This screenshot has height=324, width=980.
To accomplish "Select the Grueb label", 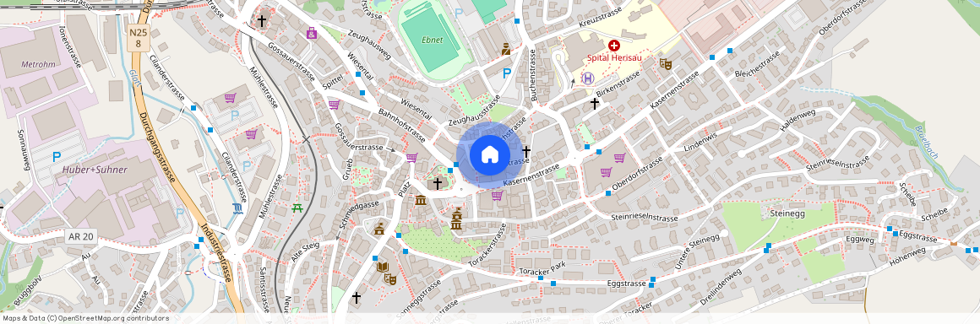I will [347, 170].
